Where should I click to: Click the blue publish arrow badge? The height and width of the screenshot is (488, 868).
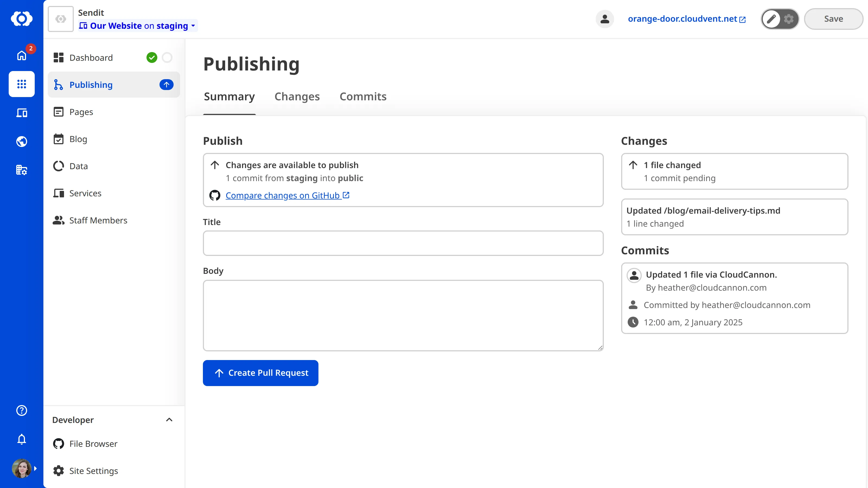167,85
